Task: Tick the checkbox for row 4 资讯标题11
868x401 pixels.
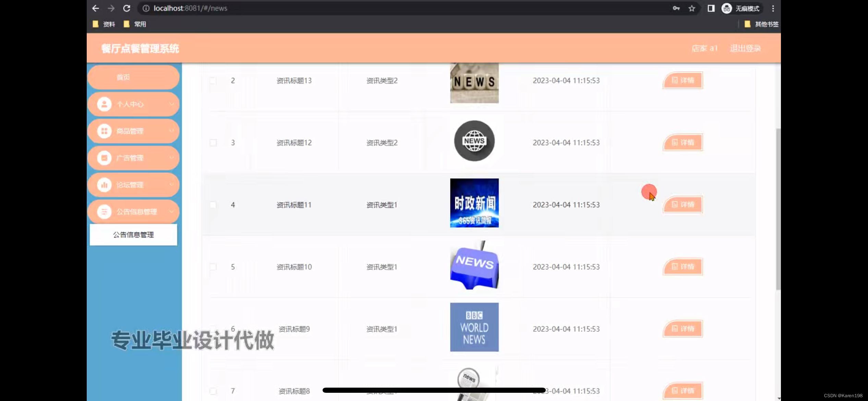Action: [x=213, y=205]
